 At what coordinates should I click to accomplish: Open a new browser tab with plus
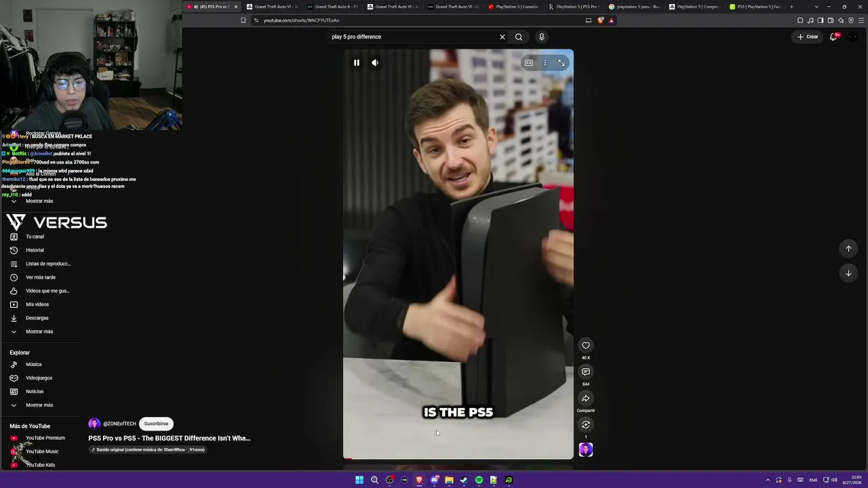pos(791,7)
